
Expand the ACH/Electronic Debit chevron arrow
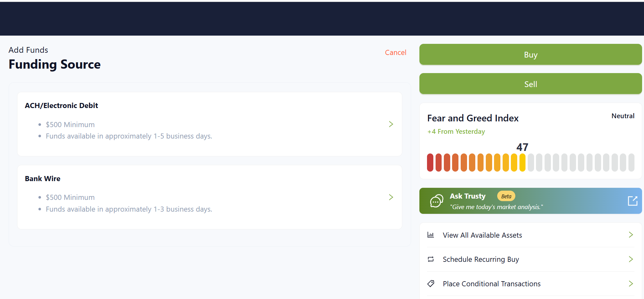point(391,124)
